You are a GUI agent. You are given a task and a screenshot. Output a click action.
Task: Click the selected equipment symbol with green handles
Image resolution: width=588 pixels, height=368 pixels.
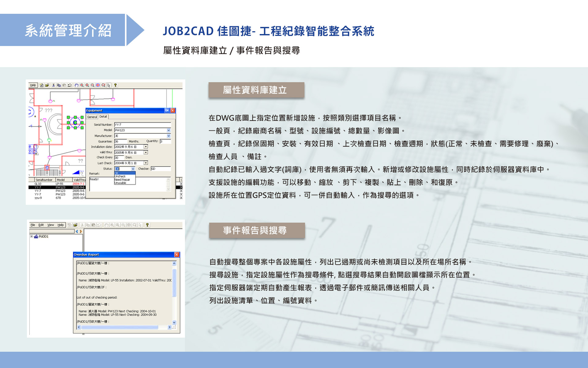pos(75,123)
